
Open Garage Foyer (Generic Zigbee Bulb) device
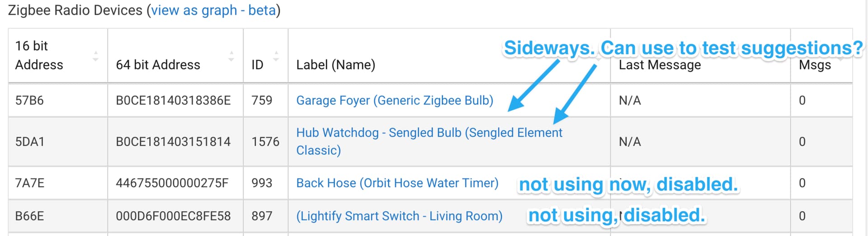tap(395, 100)
